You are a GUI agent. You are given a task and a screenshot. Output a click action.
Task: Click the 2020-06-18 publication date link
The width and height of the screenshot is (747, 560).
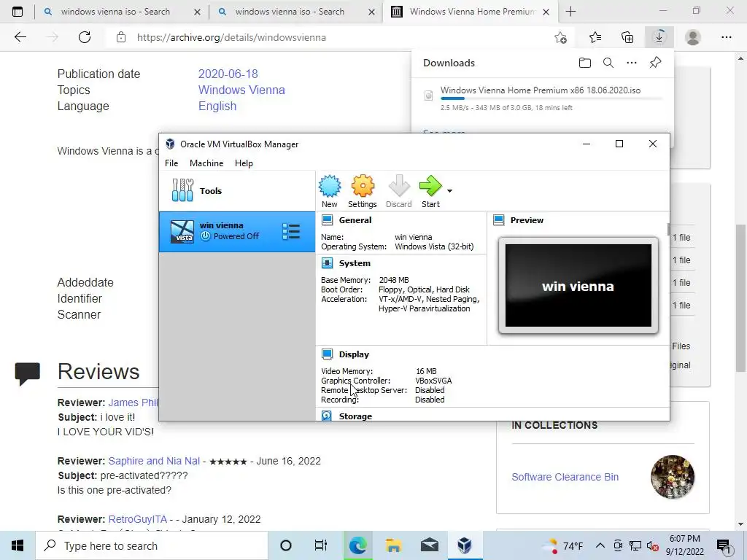click(x=228, y=74)
